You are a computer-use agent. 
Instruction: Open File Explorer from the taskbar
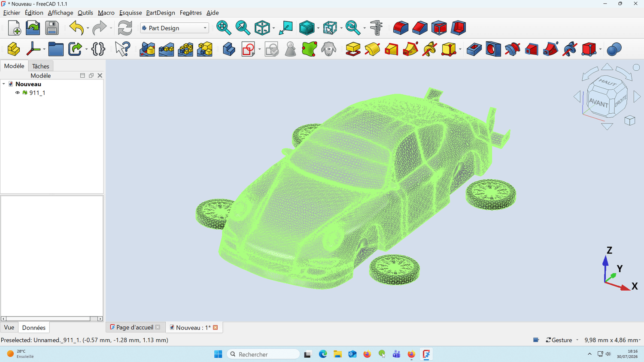[x=338, y=354]
